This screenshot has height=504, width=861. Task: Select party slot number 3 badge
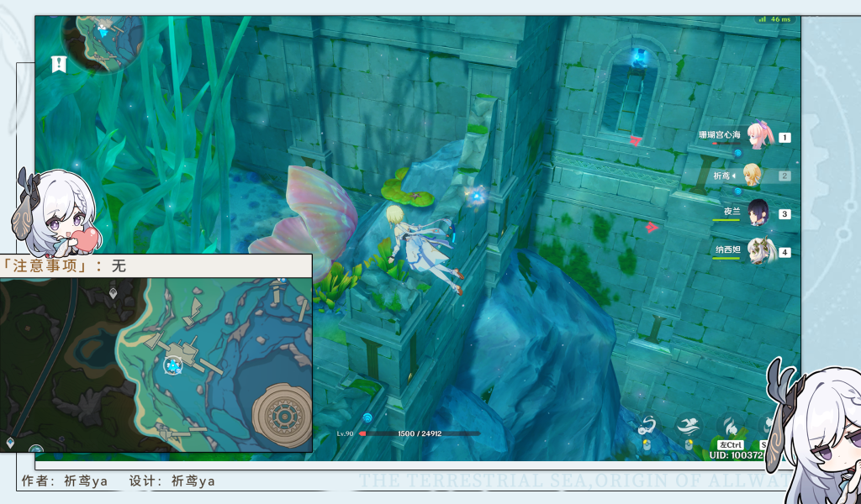[784, 214]
